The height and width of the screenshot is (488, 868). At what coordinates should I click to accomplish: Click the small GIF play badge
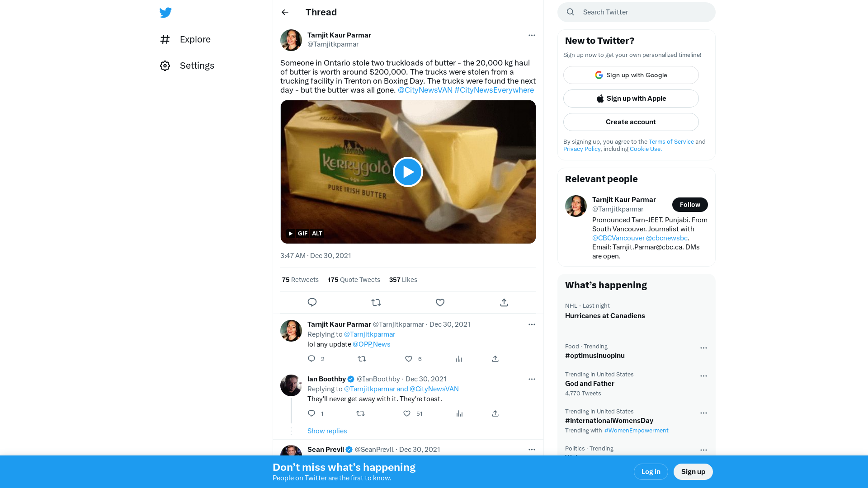(290, 234)
